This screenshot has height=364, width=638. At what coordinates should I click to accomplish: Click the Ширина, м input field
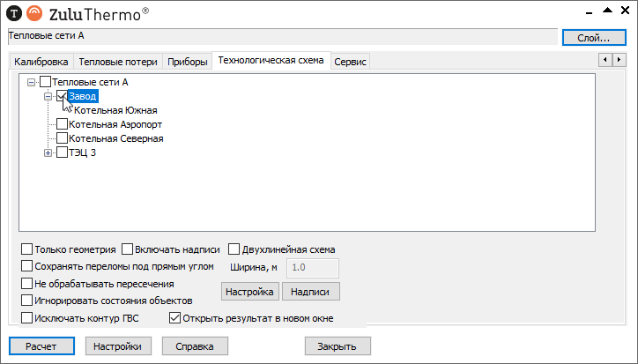[313, 268]
